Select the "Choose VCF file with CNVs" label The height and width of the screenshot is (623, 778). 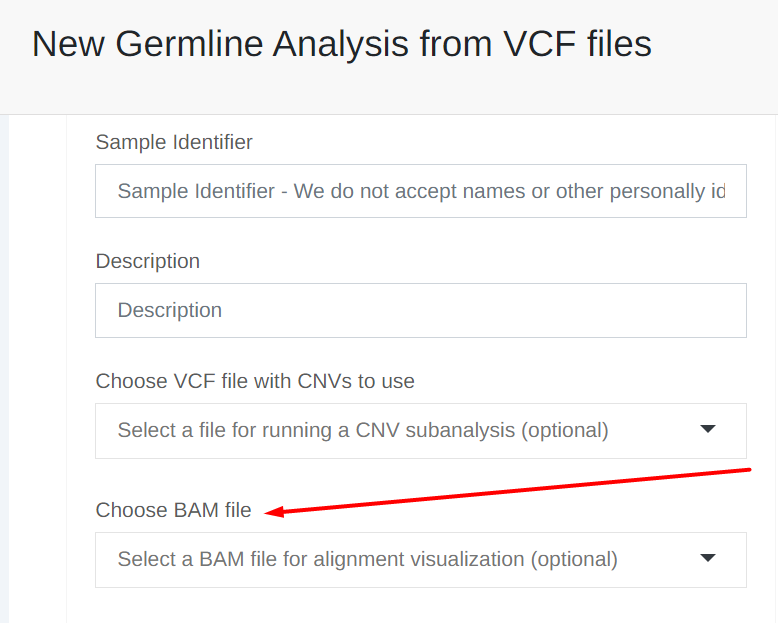click(x=255, y=381)
